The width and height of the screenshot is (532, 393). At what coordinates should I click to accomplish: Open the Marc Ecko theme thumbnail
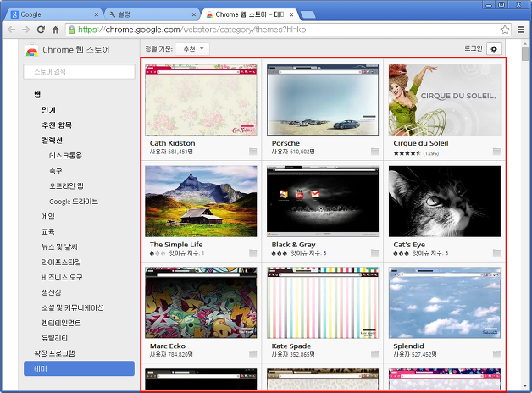[201, 302]
